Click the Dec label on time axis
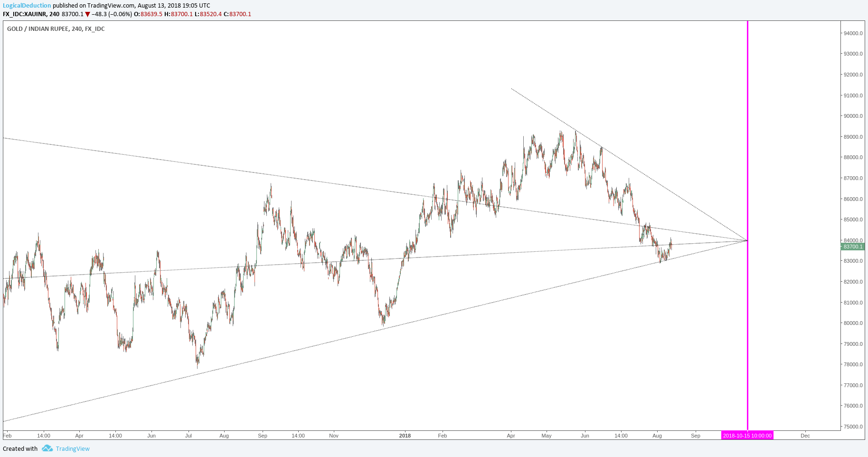The height and width of the screenshot is (457, 868). [x=805, y=436]
